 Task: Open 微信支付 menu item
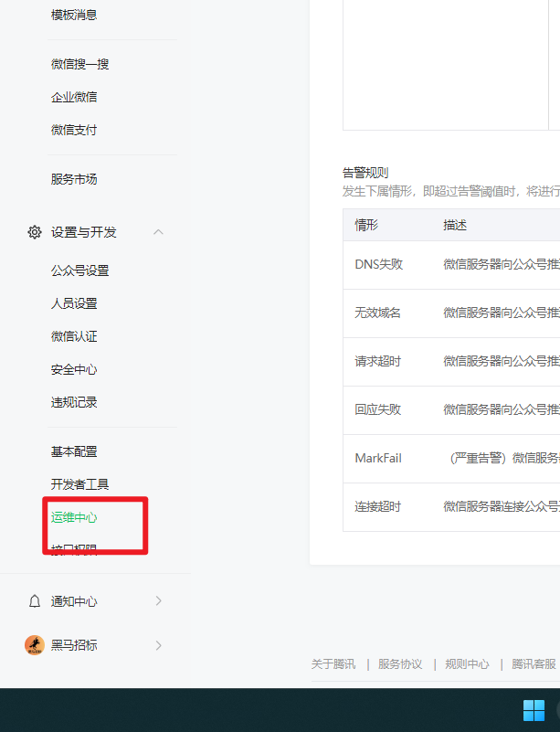(x=74, y=130)
